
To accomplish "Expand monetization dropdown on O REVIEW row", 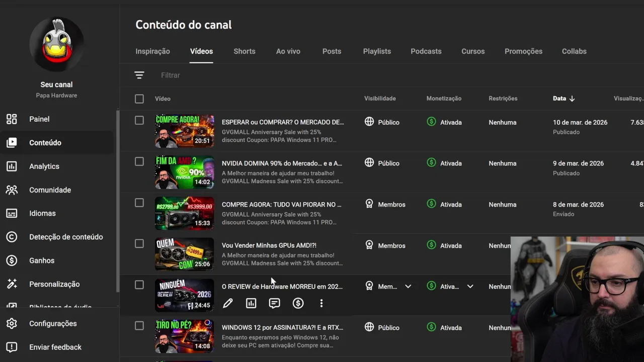I will (470, 287).
